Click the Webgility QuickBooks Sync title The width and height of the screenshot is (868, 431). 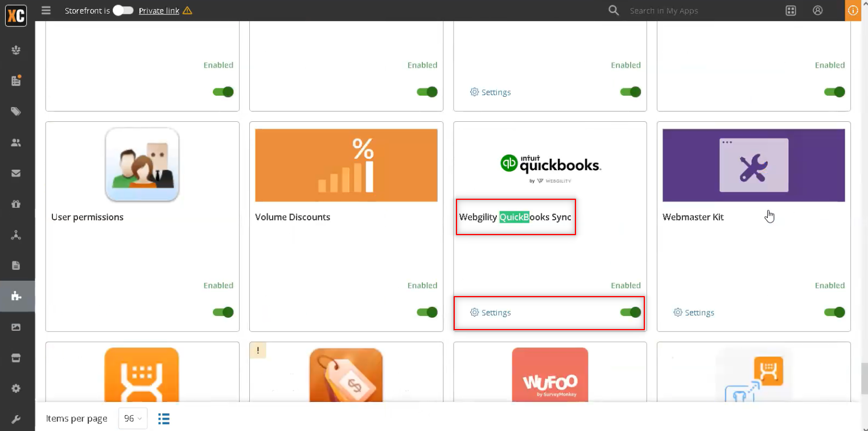pyautogui.click(x=515, y=217)
